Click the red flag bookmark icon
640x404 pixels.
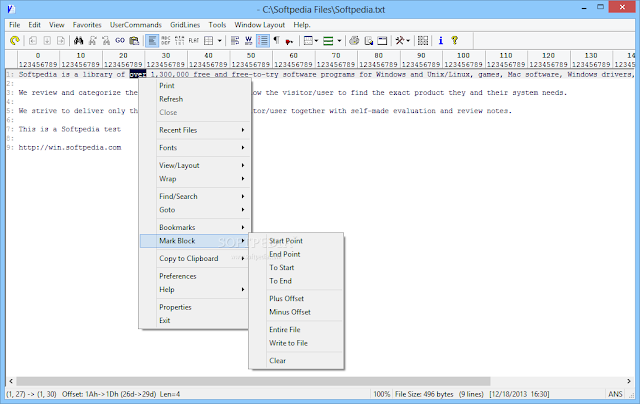(x=289, y=41)
